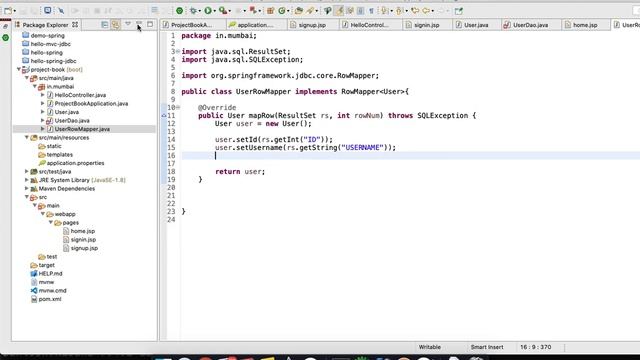This screenshot has width=640, height=360.
Task: Open the Run configurations dropdown arrow
Action: click(x=214, y=11)
